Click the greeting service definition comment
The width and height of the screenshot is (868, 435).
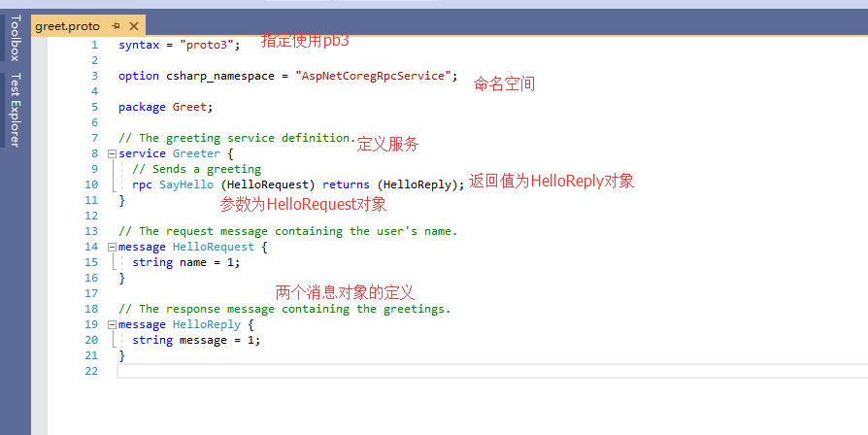click(237, 138)
